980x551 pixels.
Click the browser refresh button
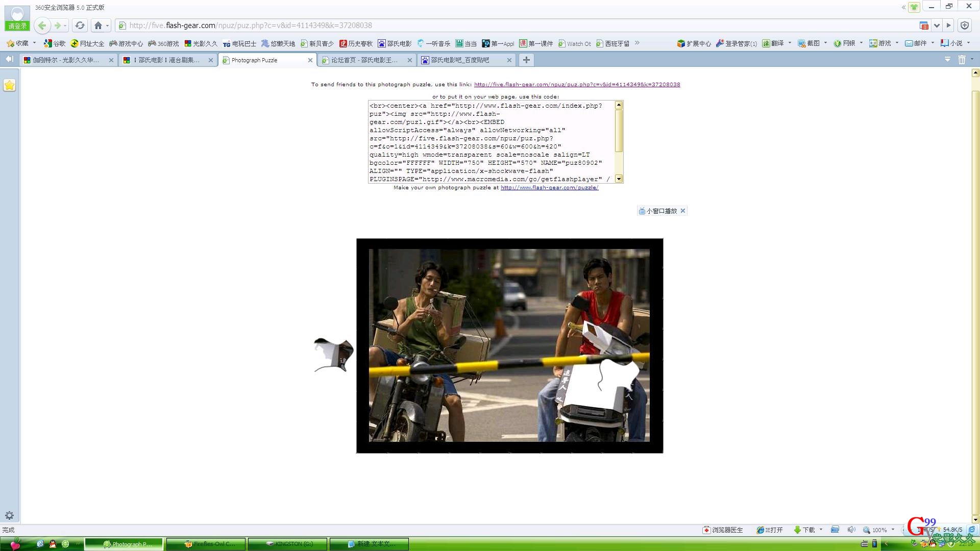pyautogui.click(x=80, y=26)
